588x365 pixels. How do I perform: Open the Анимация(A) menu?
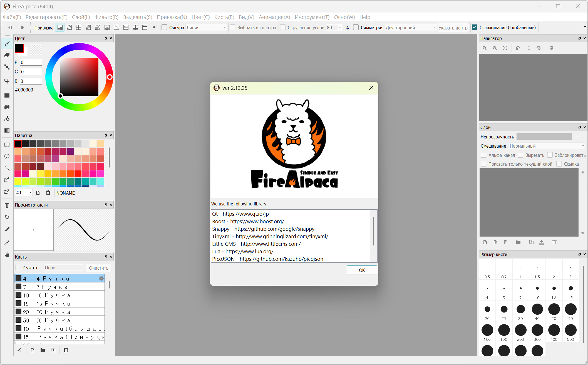274,17
